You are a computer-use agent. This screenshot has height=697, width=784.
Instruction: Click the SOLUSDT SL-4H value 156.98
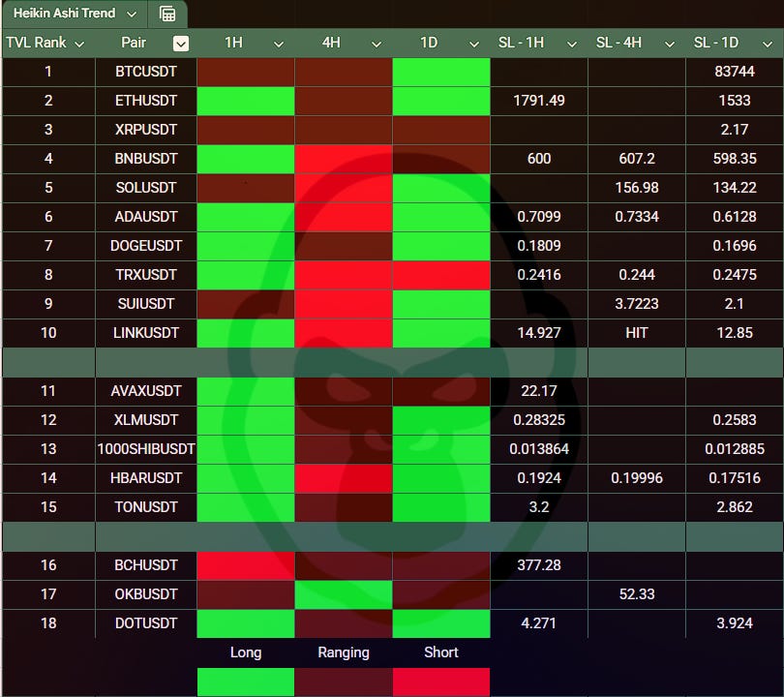tap(637, 188)
